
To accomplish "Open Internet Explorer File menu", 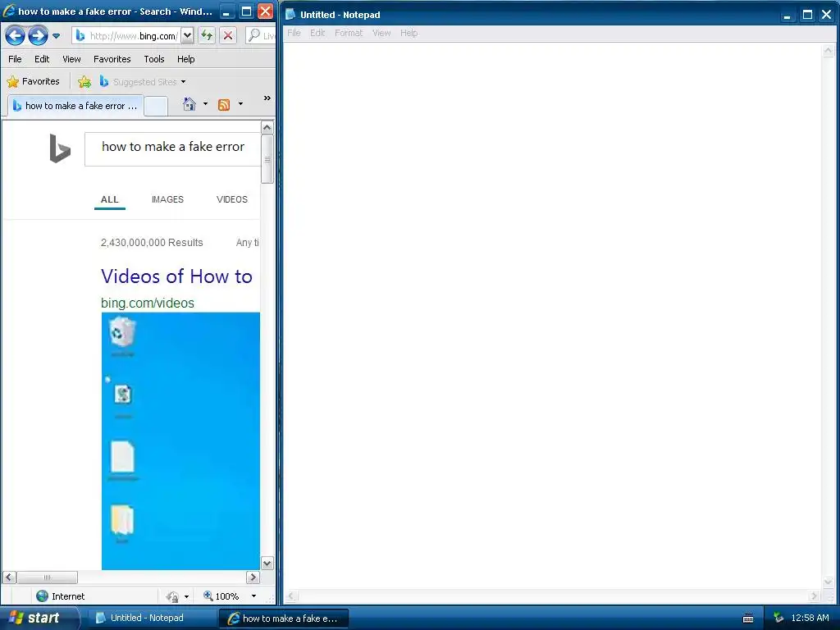I will pyautogui.click(x=15, y=59).
